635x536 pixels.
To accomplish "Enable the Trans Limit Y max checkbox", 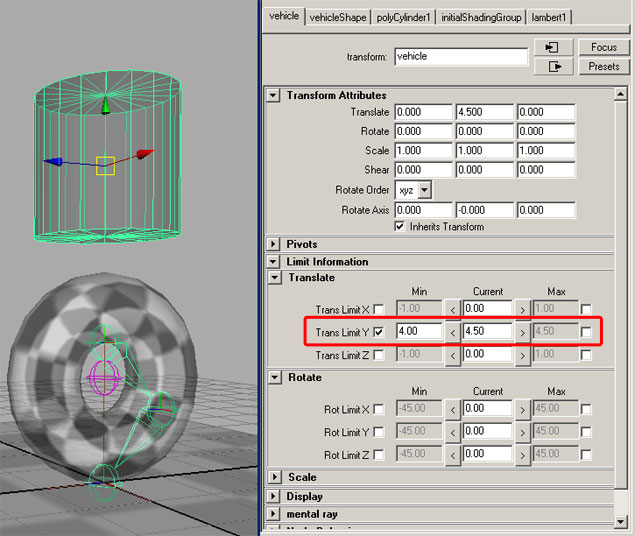I will tap(586, 332).
